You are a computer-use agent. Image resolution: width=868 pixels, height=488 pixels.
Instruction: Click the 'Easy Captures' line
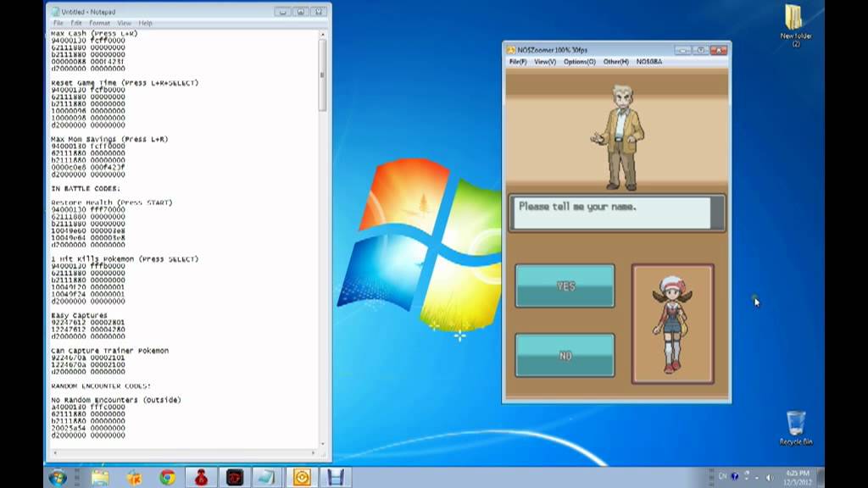[79, 315]
